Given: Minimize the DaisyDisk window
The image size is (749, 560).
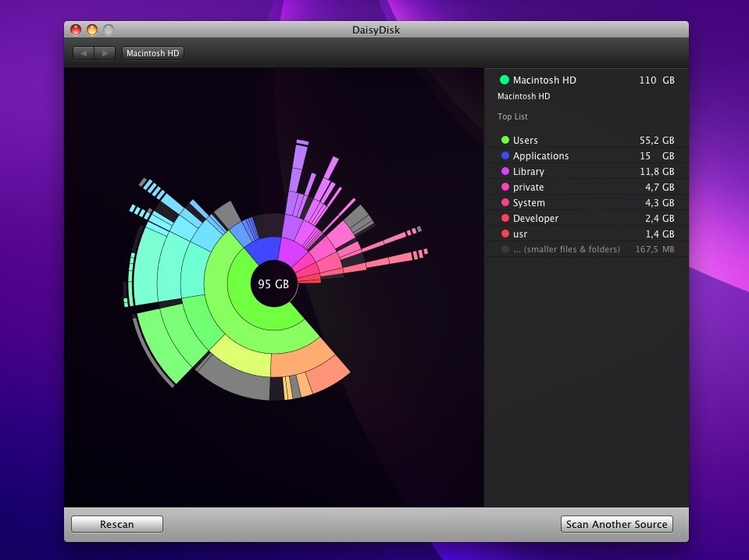Looking at the screenshot, I should click(92, 30).
